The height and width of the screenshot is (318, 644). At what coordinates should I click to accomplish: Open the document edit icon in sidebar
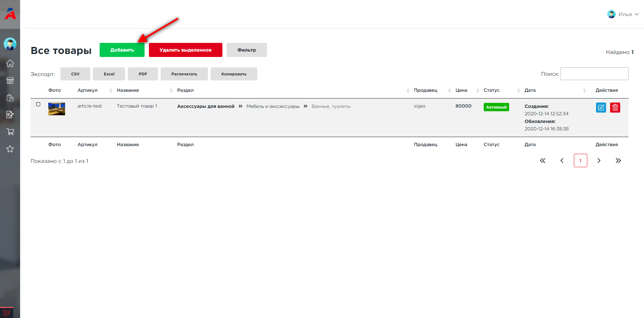click(x=10, y=115)
